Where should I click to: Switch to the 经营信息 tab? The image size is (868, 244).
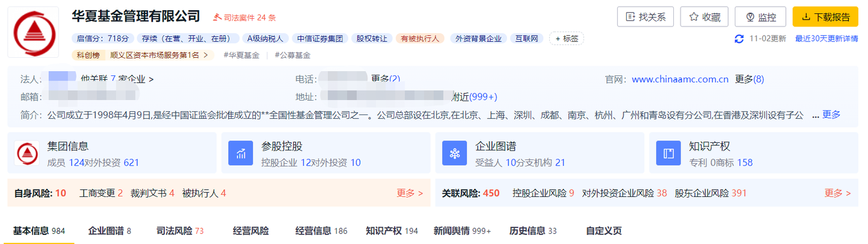(x=321, y=231)
